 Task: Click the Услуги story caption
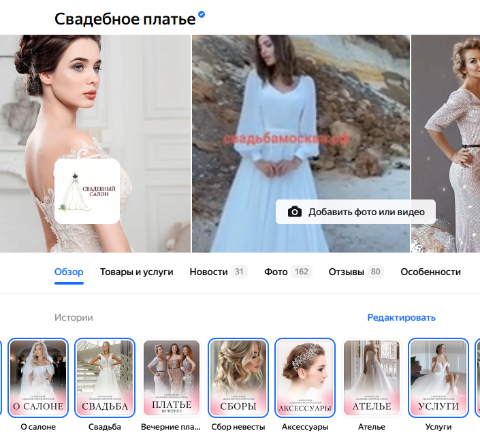coord(438,427)
